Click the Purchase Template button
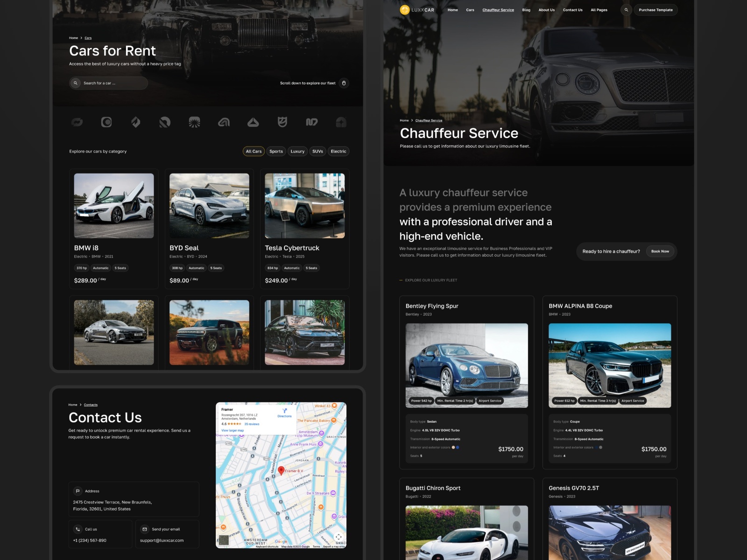Screen dimensions: 747x560 coord(655,10)
